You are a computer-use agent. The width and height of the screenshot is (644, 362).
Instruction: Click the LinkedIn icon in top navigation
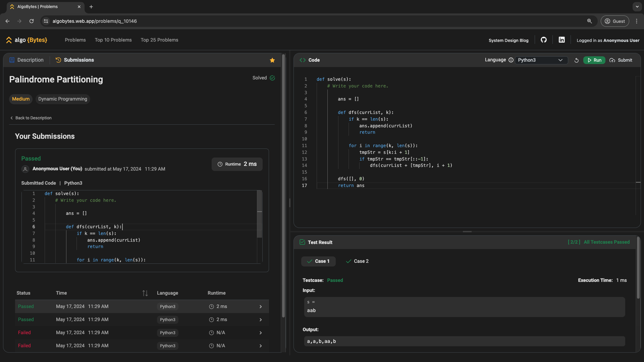[561, 40]
